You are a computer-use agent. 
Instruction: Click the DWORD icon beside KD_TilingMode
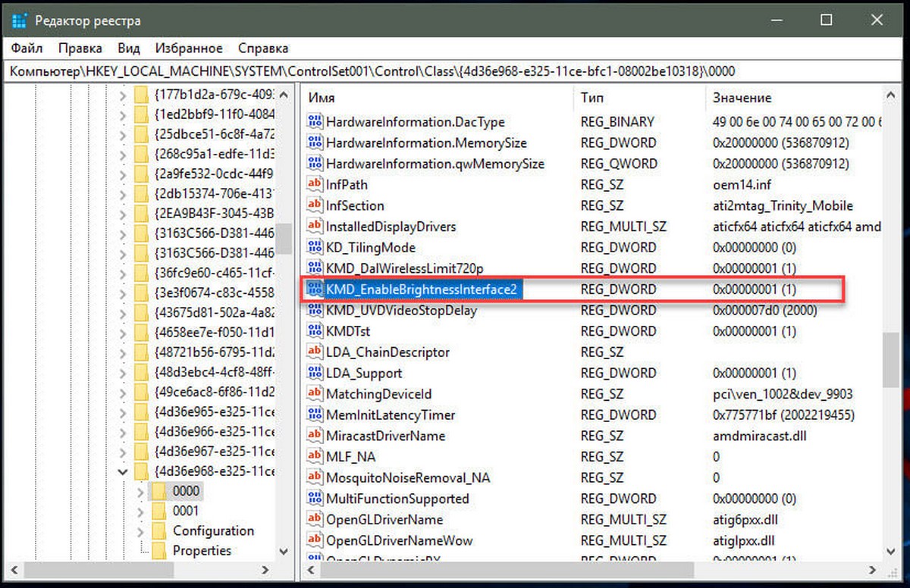click(315, 247)
